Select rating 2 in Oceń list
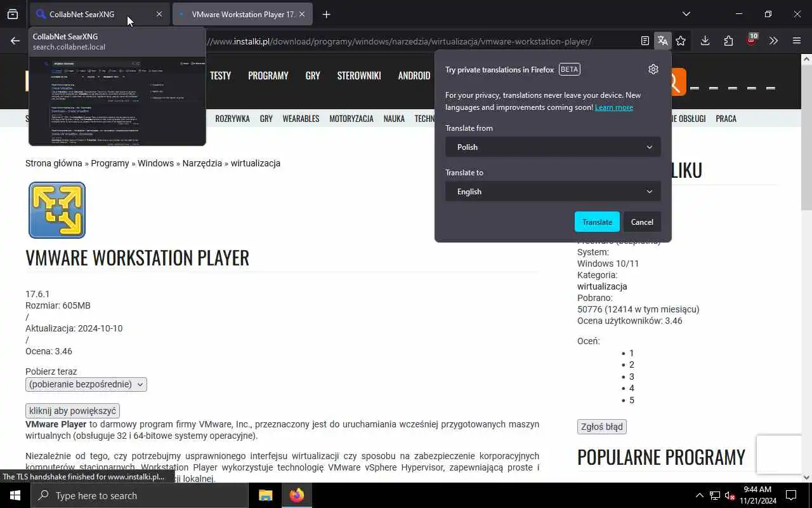Screen dimensions: 812x508 pos(631,364)
